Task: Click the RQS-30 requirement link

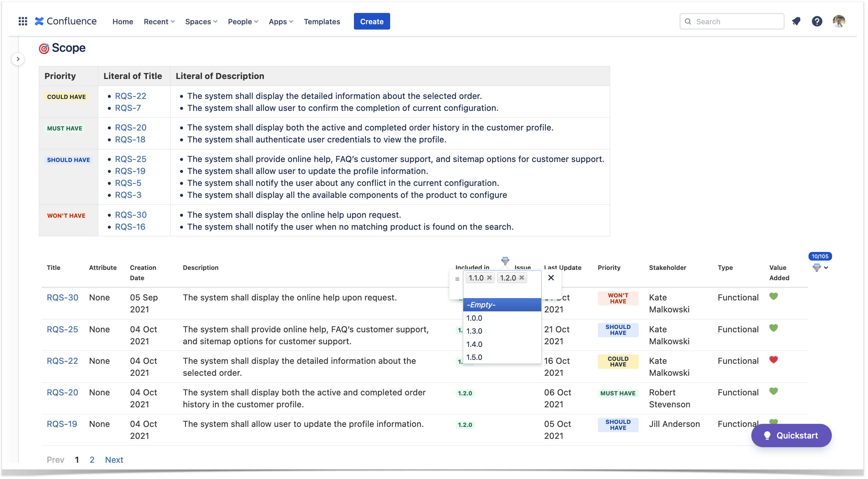Action: coord(62,297)
